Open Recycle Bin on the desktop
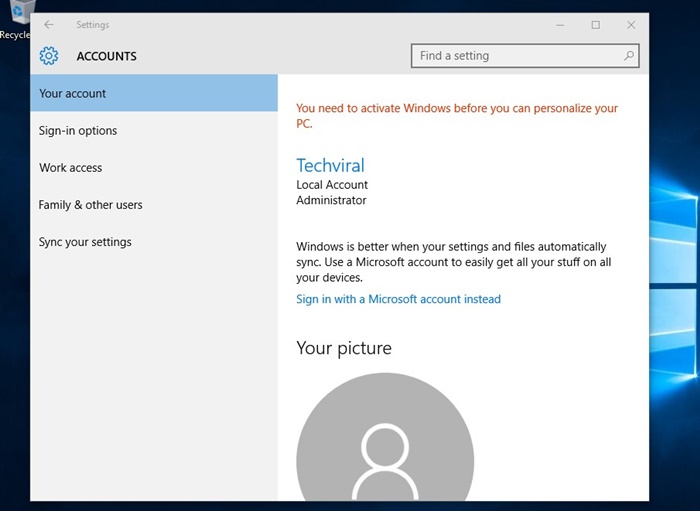 17,20
